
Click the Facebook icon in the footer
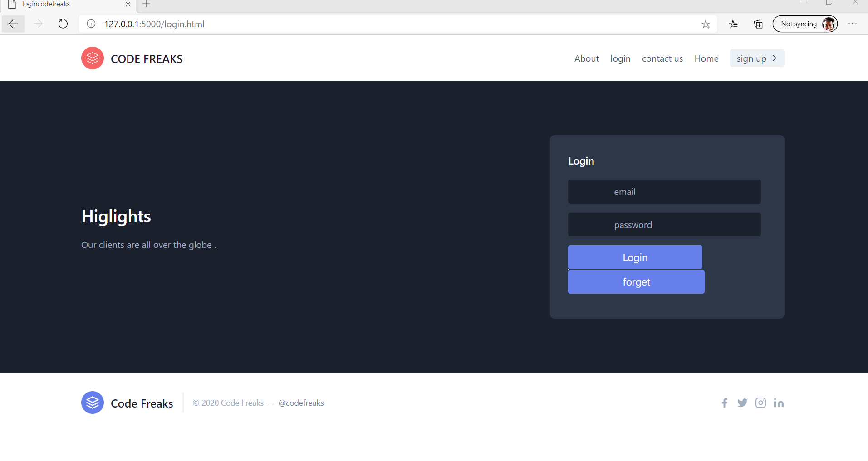coord(724,403)
